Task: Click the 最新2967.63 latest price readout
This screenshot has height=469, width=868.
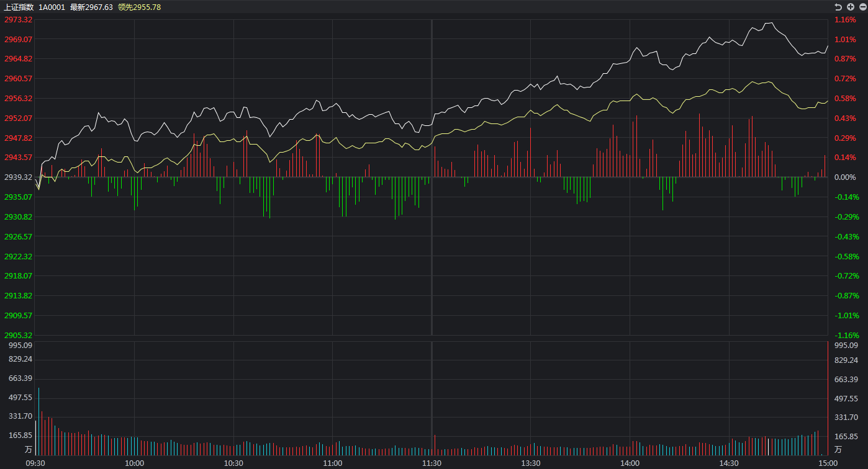Action: [x=91, y=7]
